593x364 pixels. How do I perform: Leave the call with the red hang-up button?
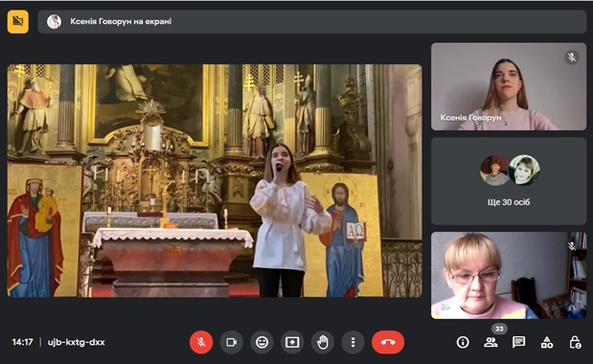tap(388, 343)
